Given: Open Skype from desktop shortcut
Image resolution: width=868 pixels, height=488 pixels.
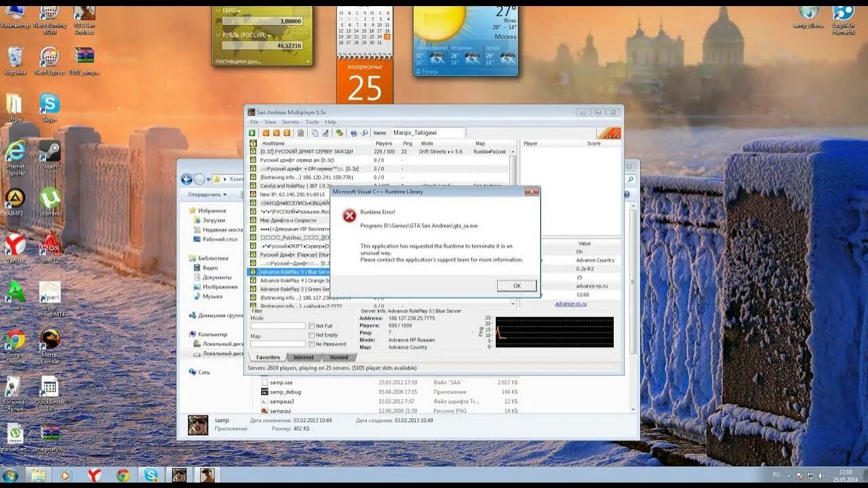Looking at the screenshot, I should pyautogui.click(x=49, y=108).
